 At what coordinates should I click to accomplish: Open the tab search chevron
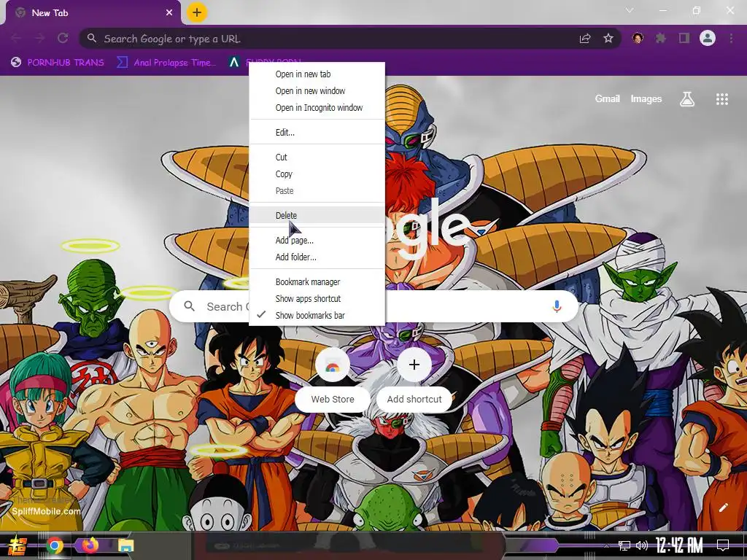(x=630, y=10)
